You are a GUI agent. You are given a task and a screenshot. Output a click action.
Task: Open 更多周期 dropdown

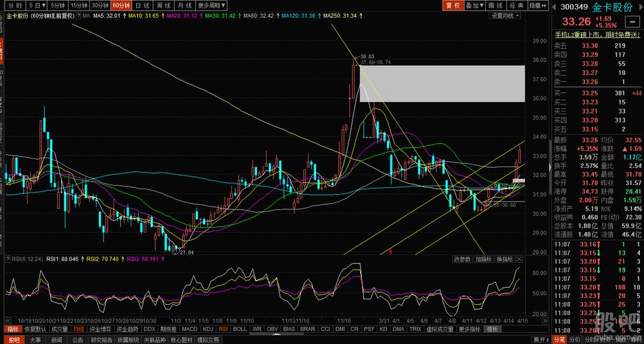pos(211,6)
